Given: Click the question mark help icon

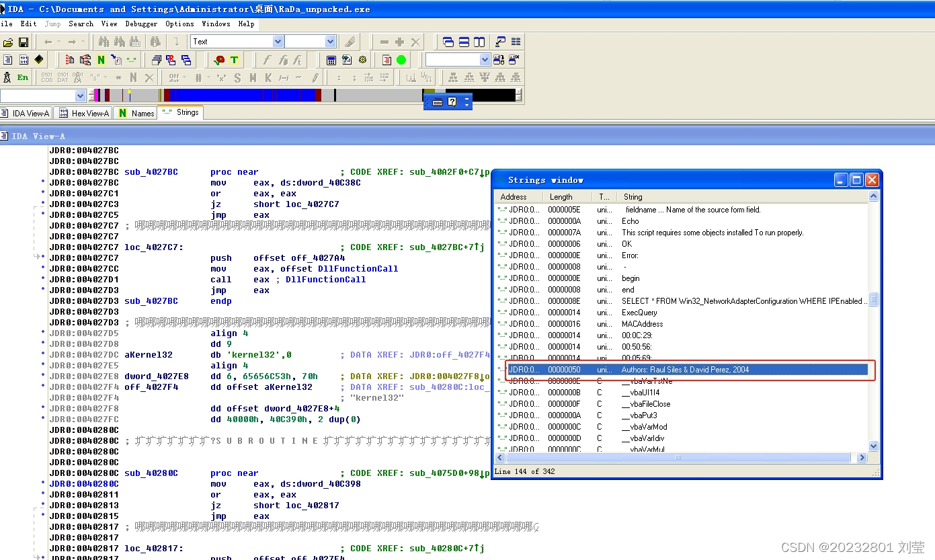Looking at the screenshot, I should 452,102.
